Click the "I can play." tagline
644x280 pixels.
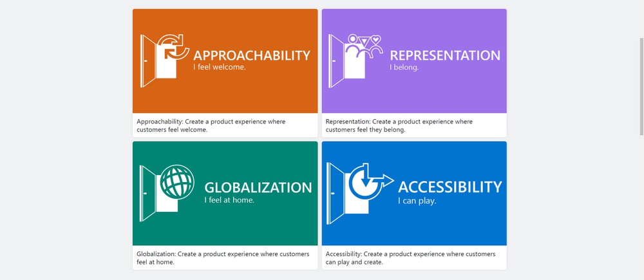[x=417, y=201]
